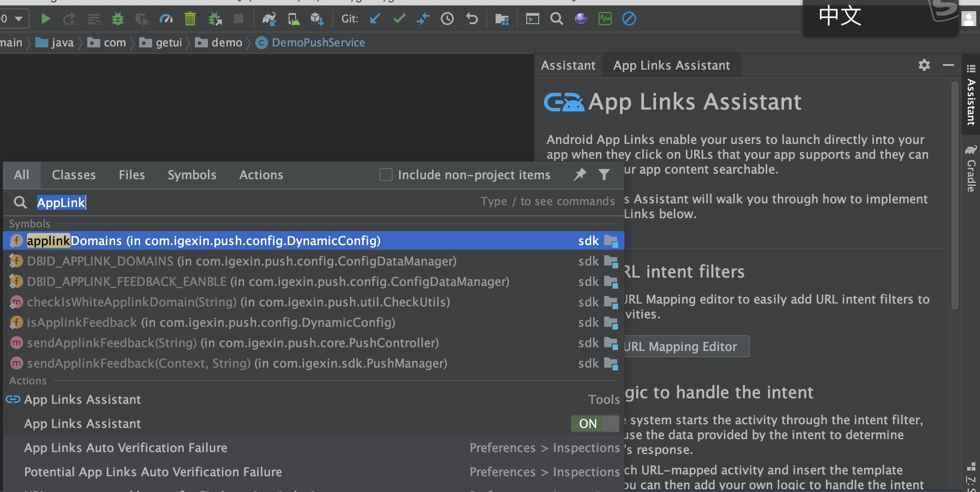This screenshot has height=492, width=980.
Task: Run with coverage using the shield icon
Action: 142,19
